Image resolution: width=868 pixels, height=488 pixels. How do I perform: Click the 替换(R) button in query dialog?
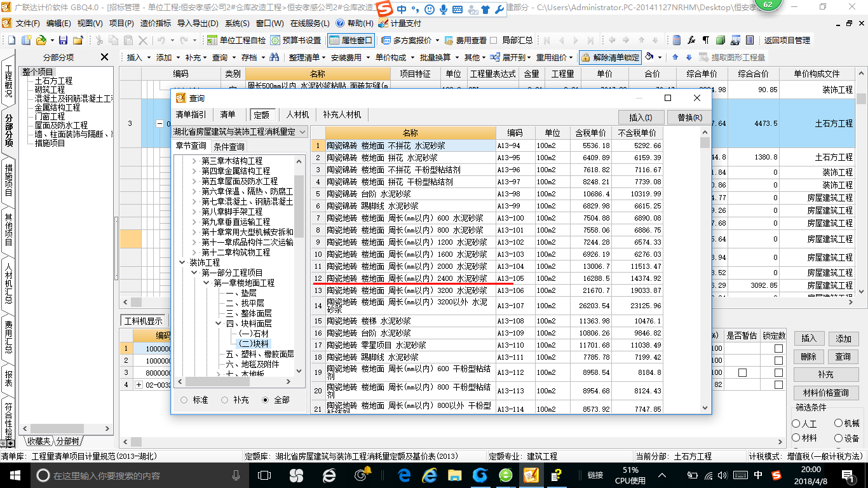[x=689, y=118]
